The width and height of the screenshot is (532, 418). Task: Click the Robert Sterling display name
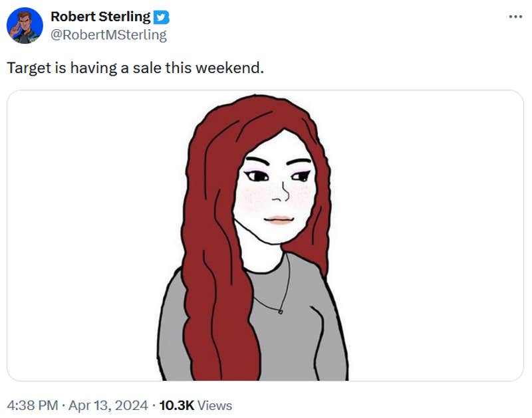tap(100, 17)
